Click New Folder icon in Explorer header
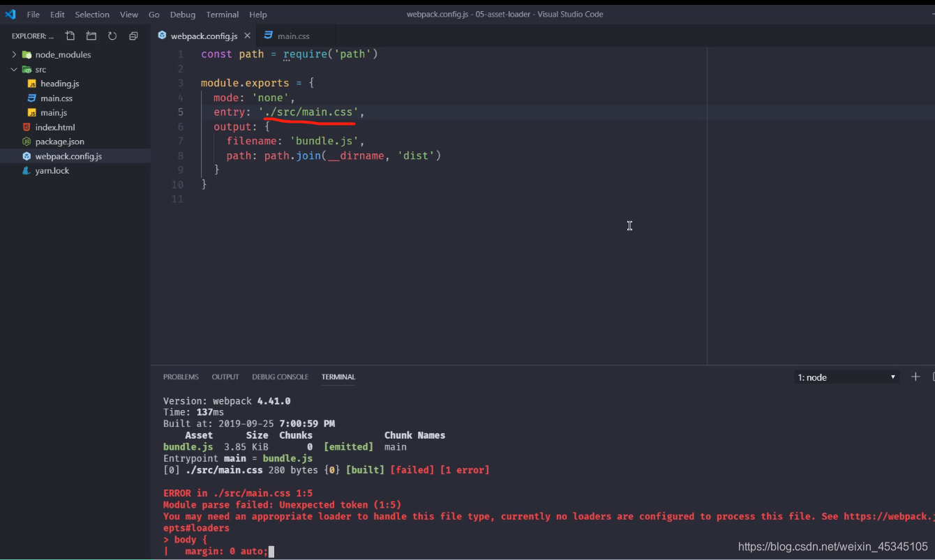Viewport: 935px width, 560px height. pyautogui.click(x=91, y=36)
